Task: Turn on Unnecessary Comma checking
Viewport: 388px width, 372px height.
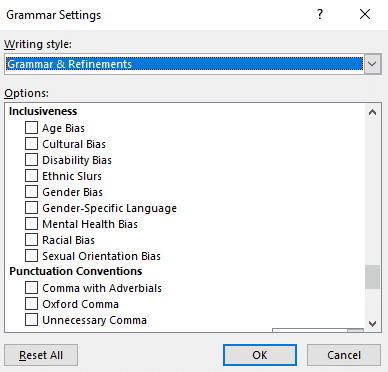Action: pos(31,320)
